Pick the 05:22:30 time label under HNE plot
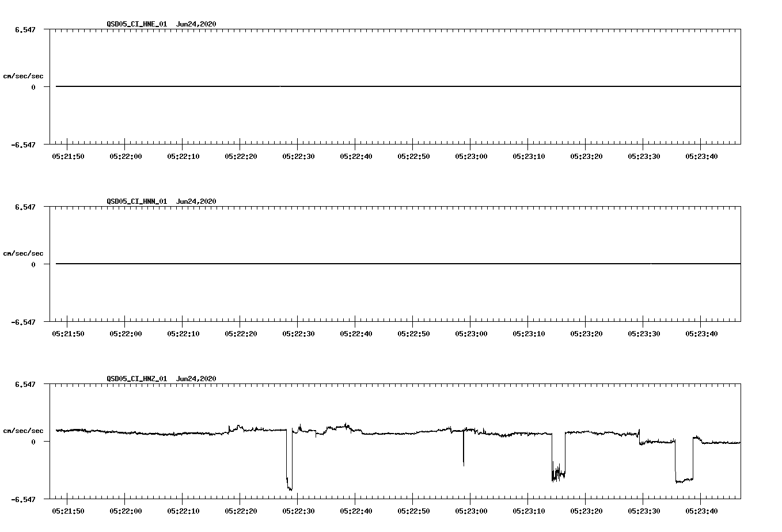The height and width of the screenshot is (532, 782). [298, 156]
